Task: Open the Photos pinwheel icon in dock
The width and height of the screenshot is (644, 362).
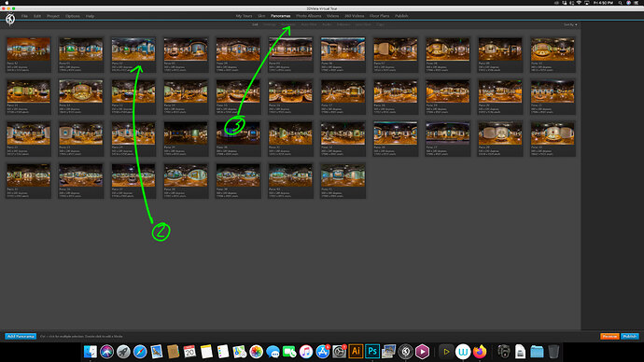Action: [x=256, y=352]
